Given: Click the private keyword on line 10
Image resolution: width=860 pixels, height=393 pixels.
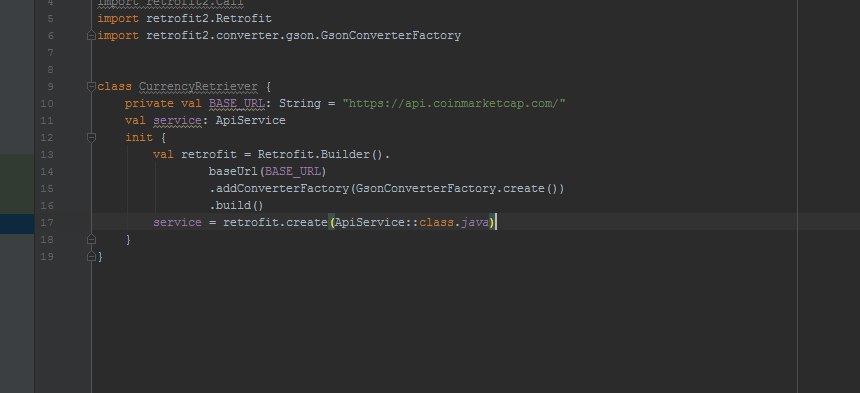Looking at the screenshot, I should [149, 103].
